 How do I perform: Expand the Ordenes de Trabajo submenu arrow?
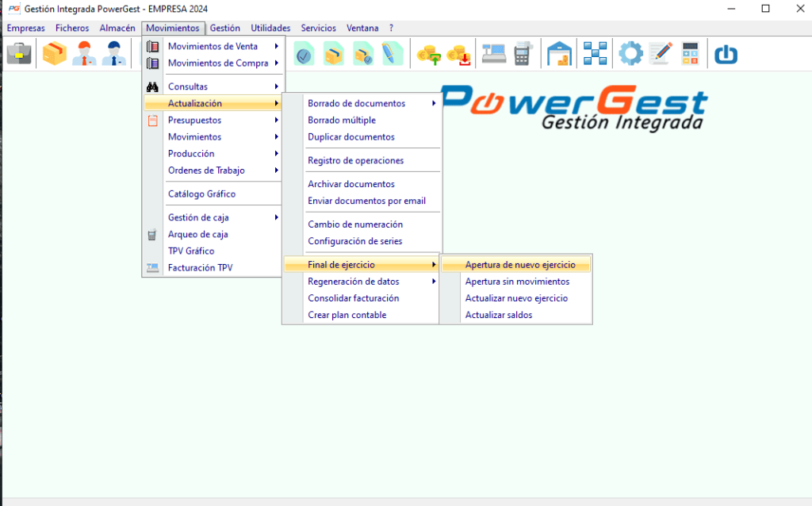[277, 170]
